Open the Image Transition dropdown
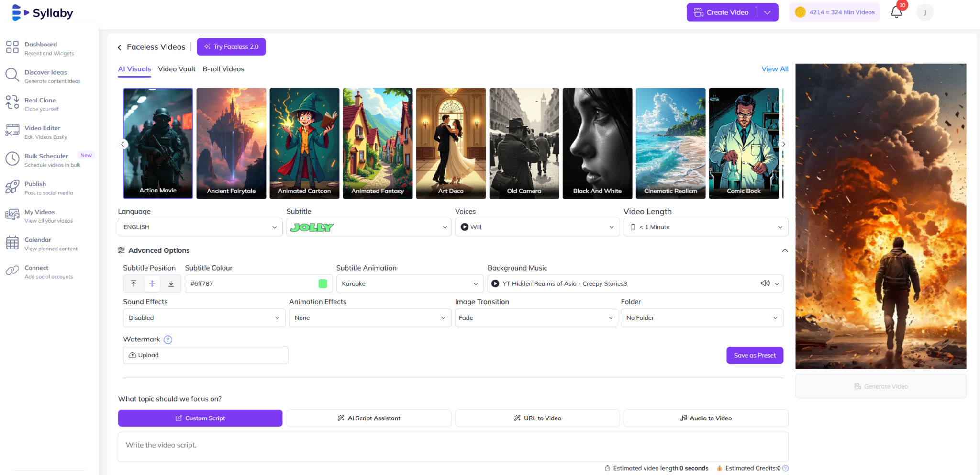Screen dimensions: 980x475 [535, 317]
